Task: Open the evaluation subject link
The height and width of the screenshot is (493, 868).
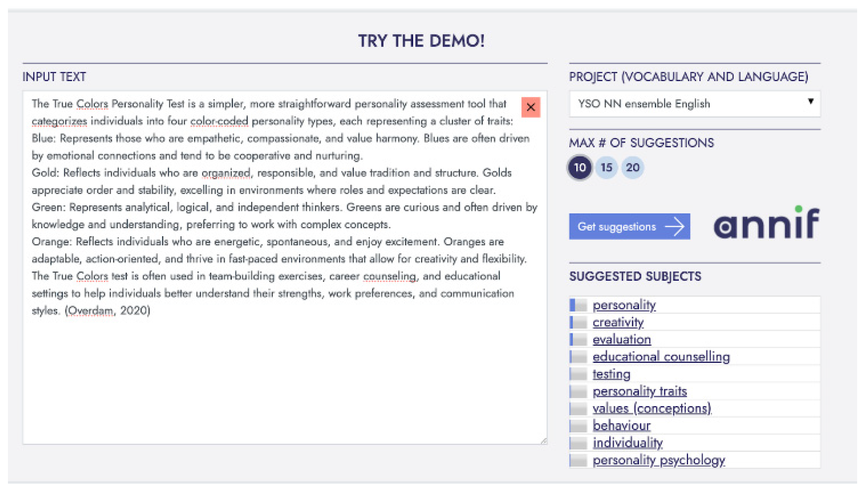Action: [x=621, y=339]
